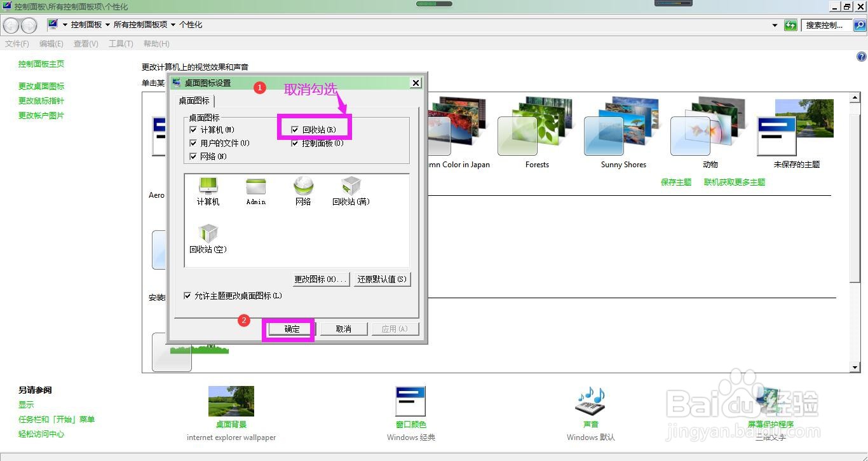This screenshot has width=868, height=461.
Task: Uncheck the 回收站 checkbox
Action: click(x=295, y=129)
